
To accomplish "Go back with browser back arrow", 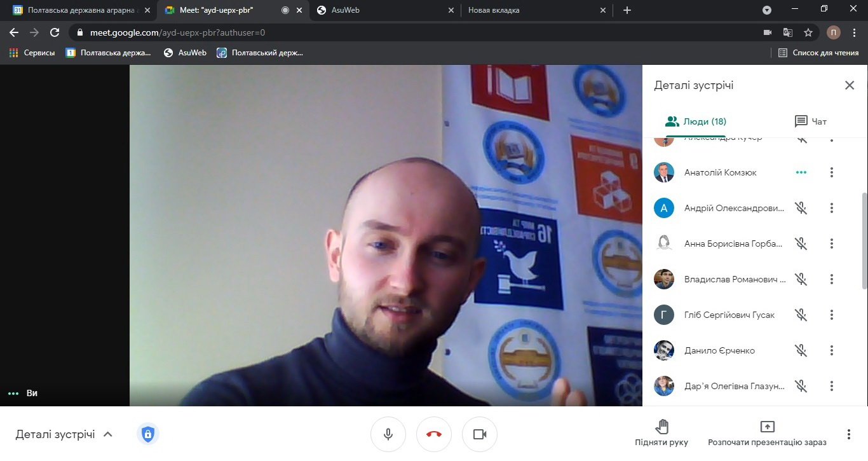I will pyautogui.click(x=14, y=32).
